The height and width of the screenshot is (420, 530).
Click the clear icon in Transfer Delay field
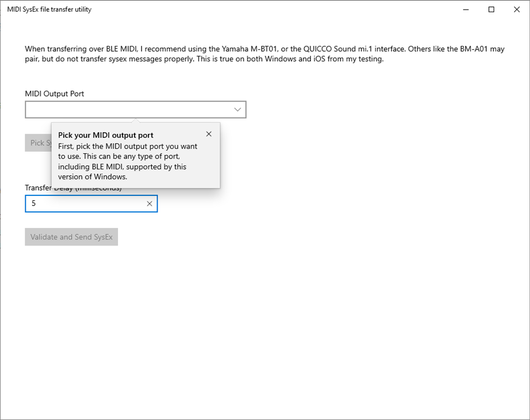150,203
